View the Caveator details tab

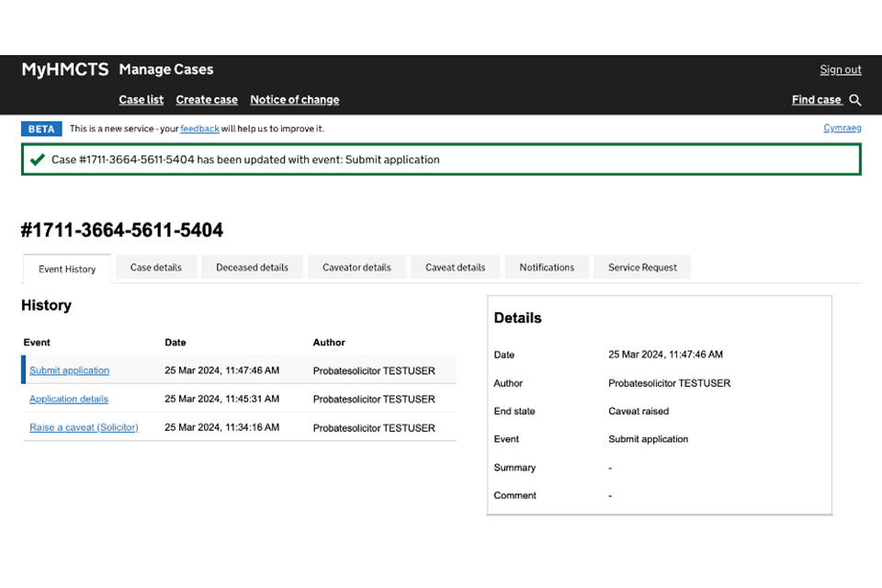pyautogui.click(x=356, y=267)
